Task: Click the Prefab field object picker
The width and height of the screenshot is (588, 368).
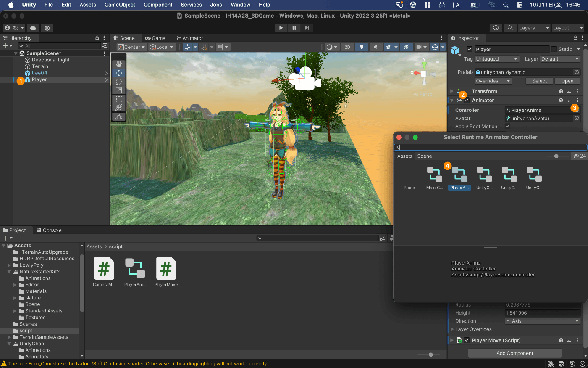Action: (577, 72)
